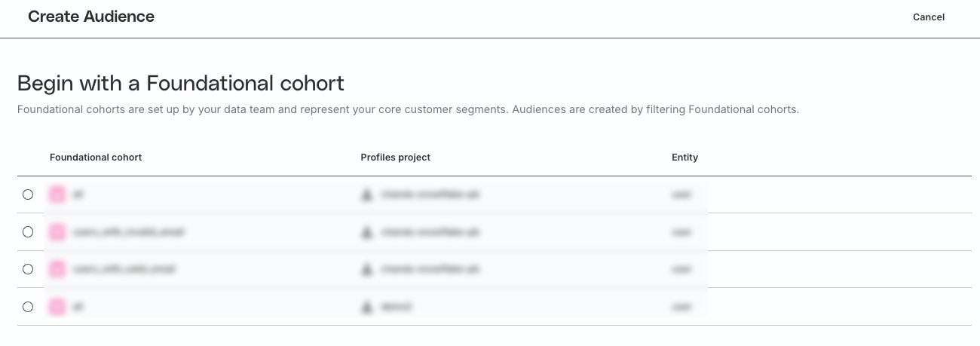Click the Profiles project column header
Viewport: 980px width, 346px height.
click(x=395, y=158)
